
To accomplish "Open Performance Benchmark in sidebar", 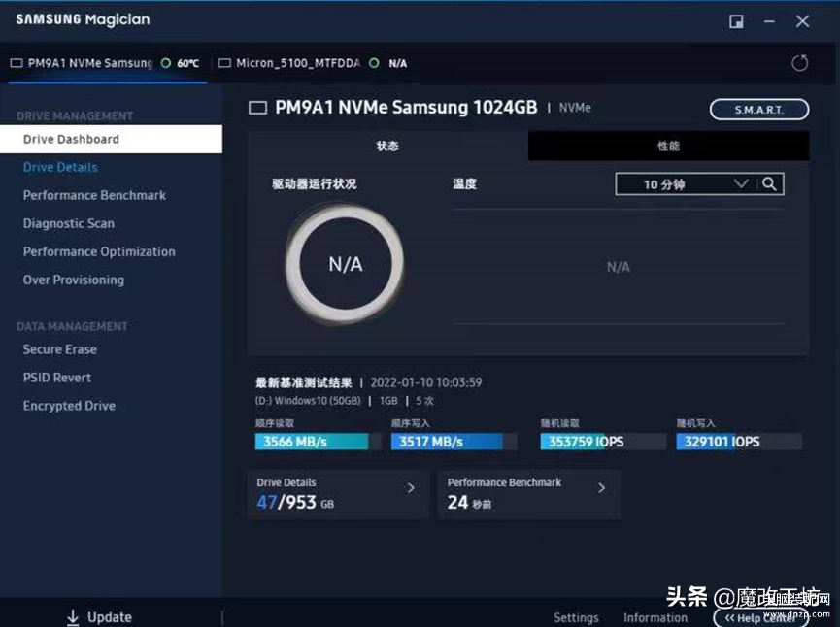I will (94, 195).
